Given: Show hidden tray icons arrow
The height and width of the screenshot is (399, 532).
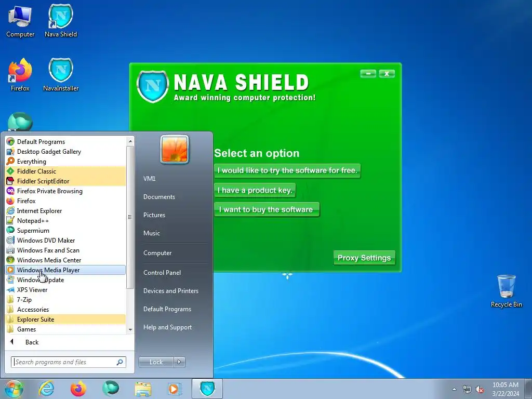Looking at the screenshot, I should [454, 389].
